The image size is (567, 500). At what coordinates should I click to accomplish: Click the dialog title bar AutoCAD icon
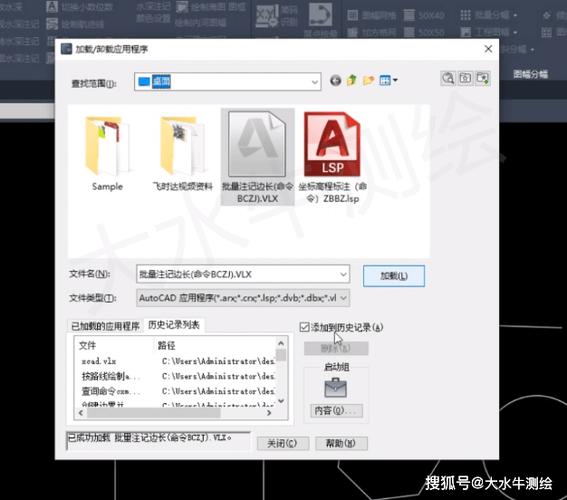pyautogui.click(x=66, y=48)
